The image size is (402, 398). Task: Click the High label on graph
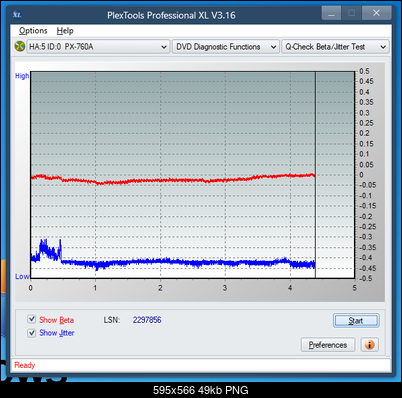tap(22, 76)
